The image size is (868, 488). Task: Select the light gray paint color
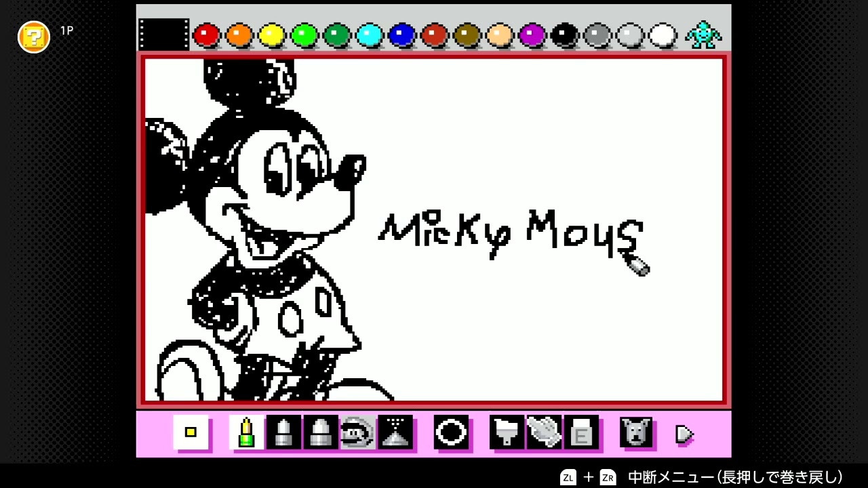click(x=630, y=35)
